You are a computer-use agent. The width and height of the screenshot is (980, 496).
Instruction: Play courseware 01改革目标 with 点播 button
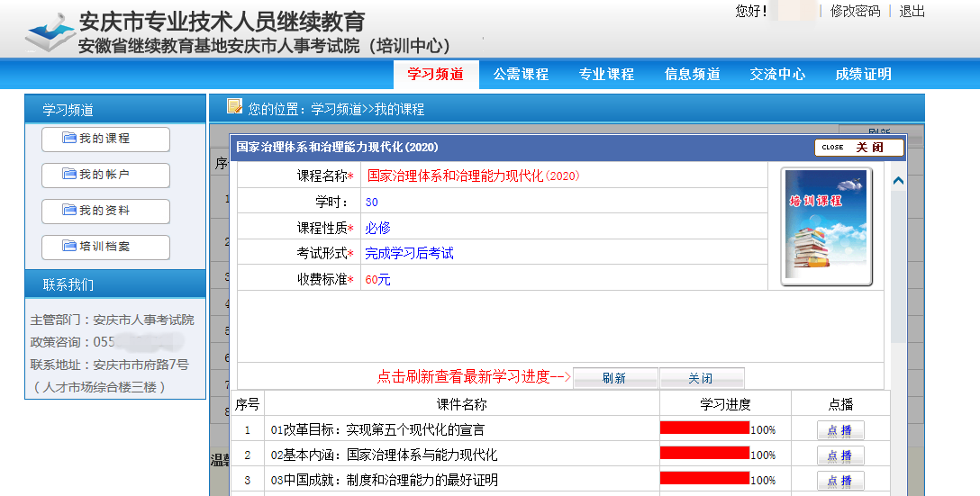[839, 430]
